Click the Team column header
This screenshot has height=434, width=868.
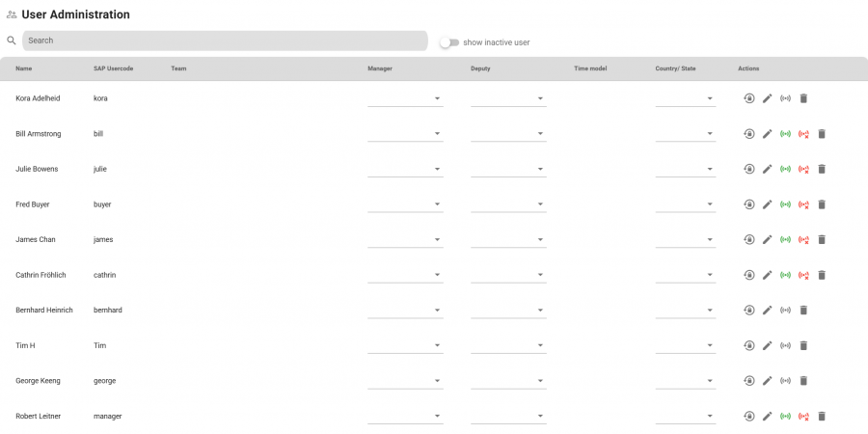pos(178,68)
